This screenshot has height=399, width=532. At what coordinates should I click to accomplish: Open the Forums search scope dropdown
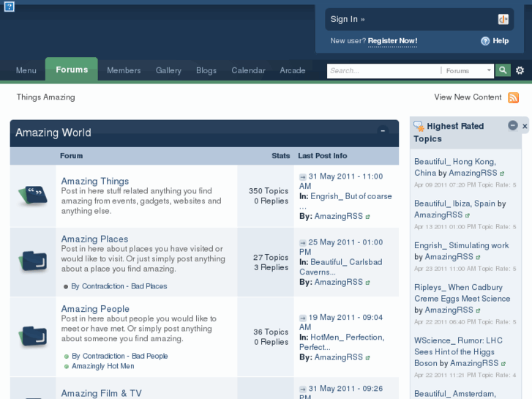coord(468,70)
